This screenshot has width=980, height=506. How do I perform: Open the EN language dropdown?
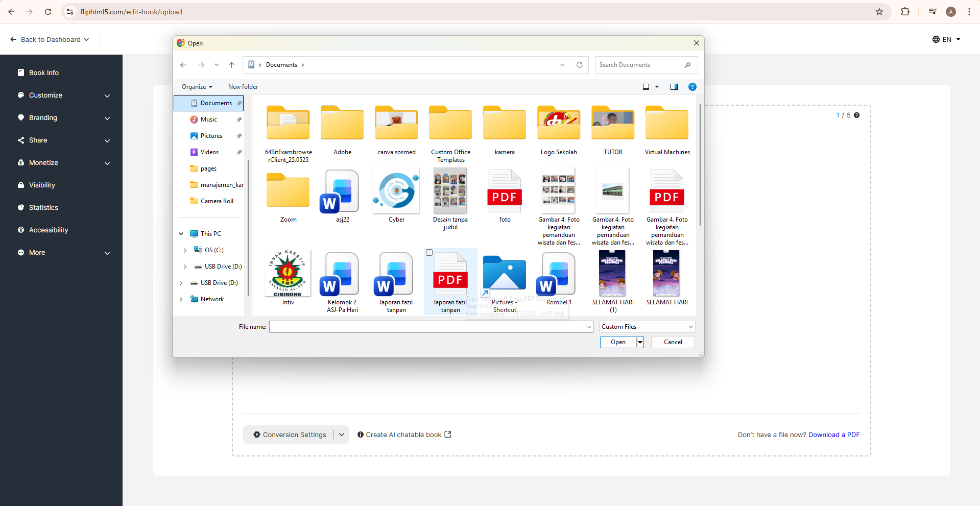click(x=946, y=39)
